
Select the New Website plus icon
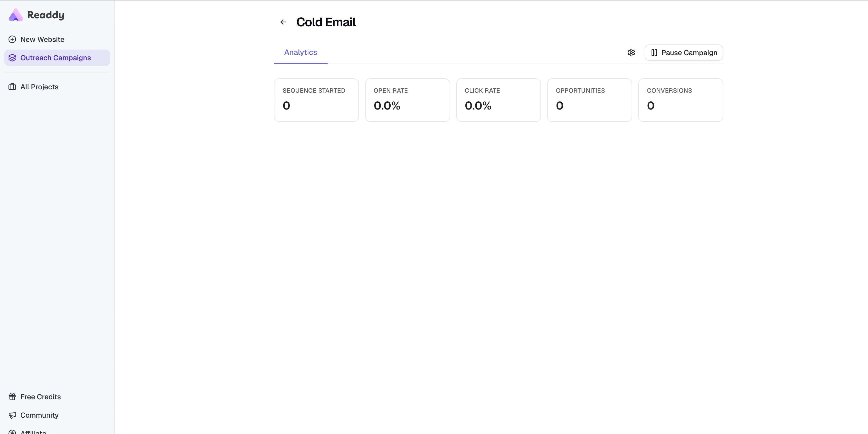[13, 39]
